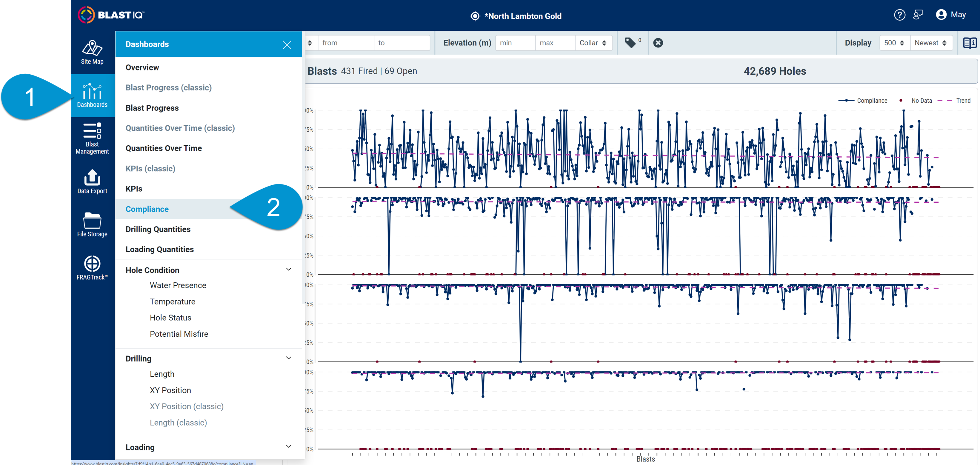Open the tag filter icon
The height and width of the screenshot is (465, 980).
(x=631, y=43)
